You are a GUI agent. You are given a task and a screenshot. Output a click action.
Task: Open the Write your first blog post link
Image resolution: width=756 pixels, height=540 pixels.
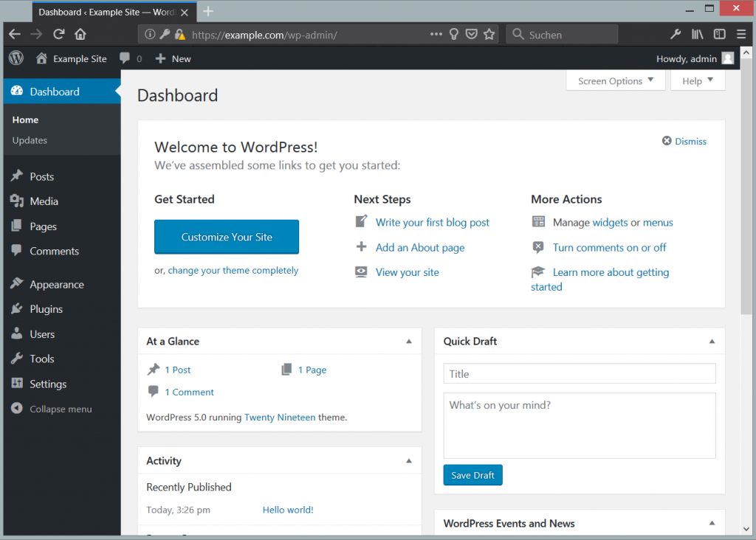(432, 222)
